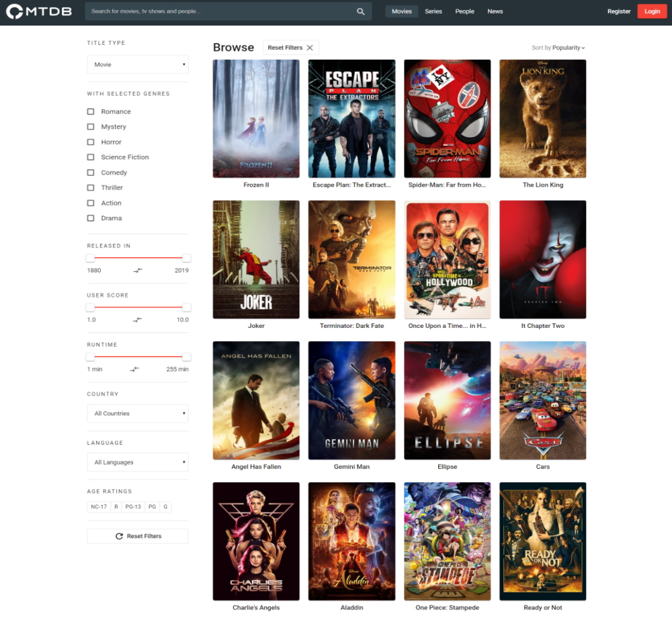Open the It Chapter Two poster

pos(543,260)
